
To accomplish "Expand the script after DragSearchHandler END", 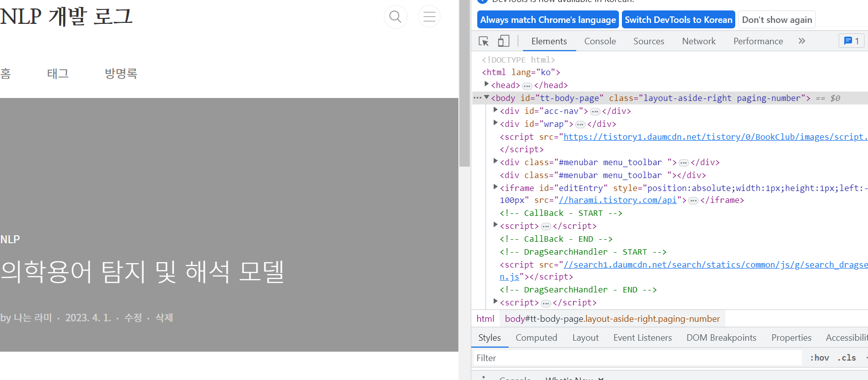I will tap(496, 302).
